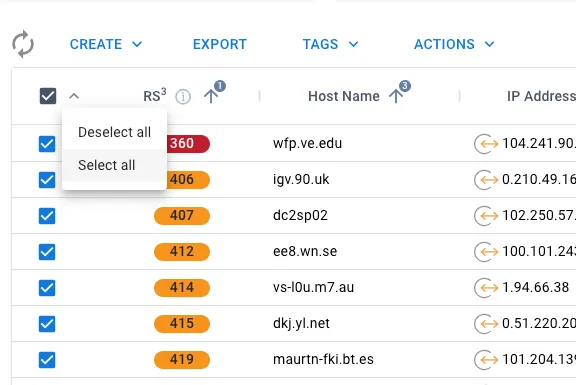
Task: Open the ACTIONS dropdown
Action: (x=454, y=44)
